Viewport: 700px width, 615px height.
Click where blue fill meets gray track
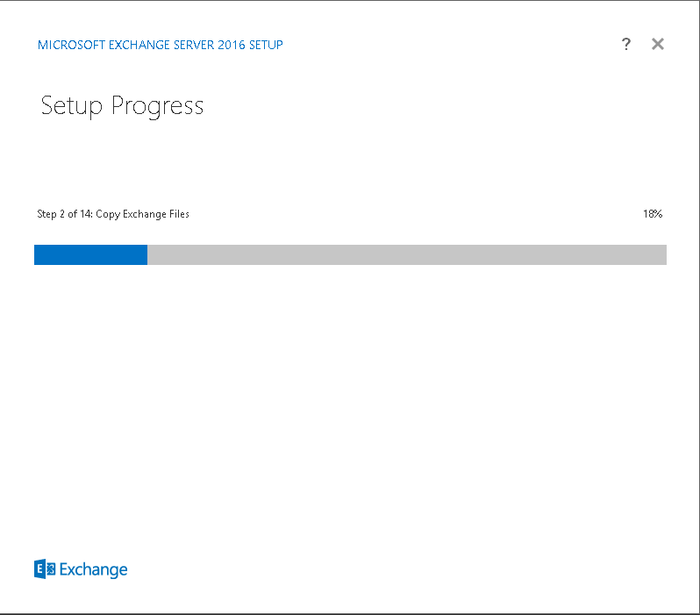(x=147, y=254)
